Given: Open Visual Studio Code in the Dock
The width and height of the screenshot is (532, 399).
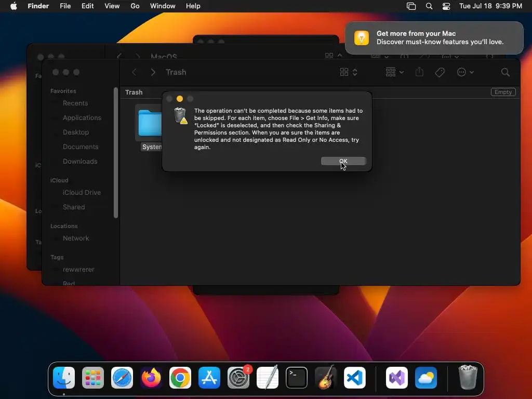Looking at the screenshot, I should [354, 377].
